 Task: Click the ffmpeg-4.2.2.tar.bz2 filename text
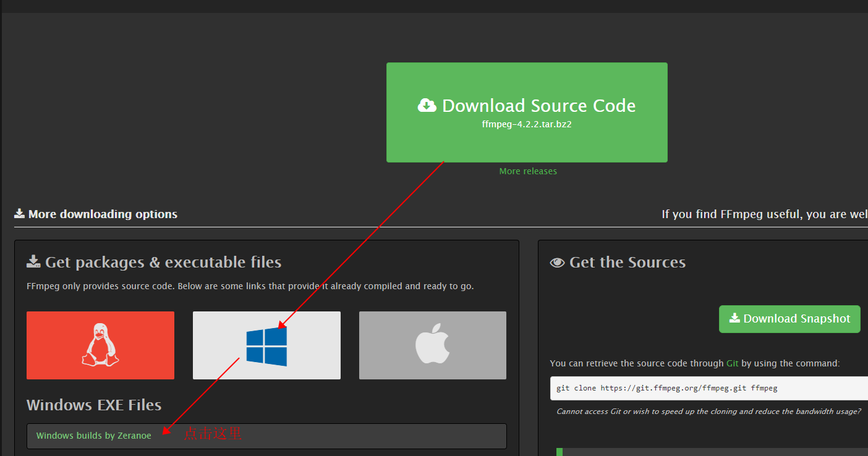pyautogui.click(x=527, y=124)
